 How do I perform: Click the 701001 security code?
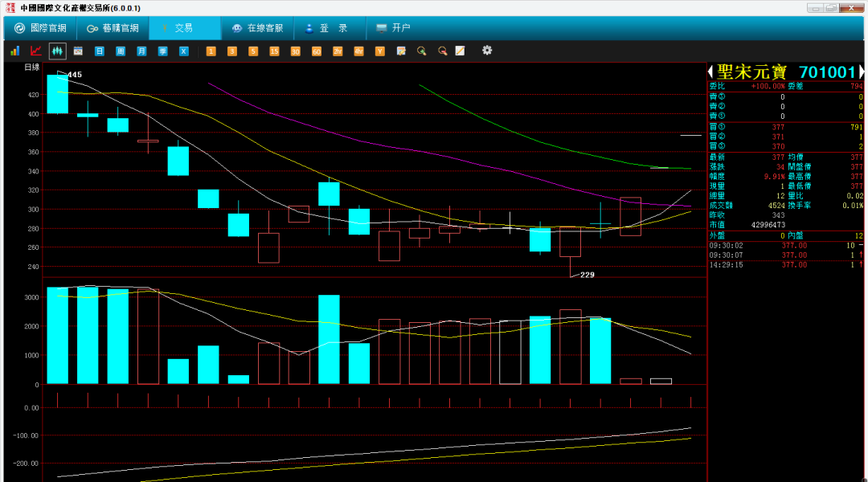coord(828,72)
